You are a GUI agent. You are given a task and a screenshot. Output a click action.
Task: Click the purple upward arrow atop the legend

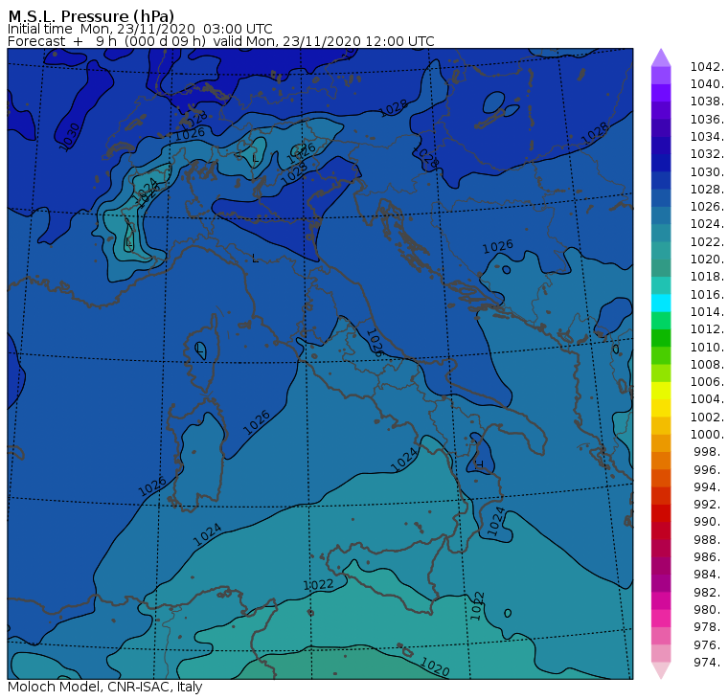(x=661, y=58)
